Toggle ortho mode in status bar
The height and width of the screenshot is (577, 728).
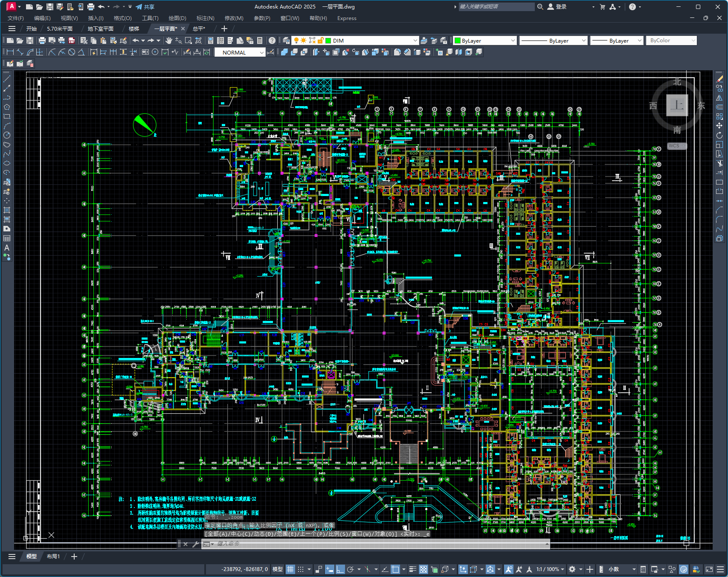coord(340,569)
